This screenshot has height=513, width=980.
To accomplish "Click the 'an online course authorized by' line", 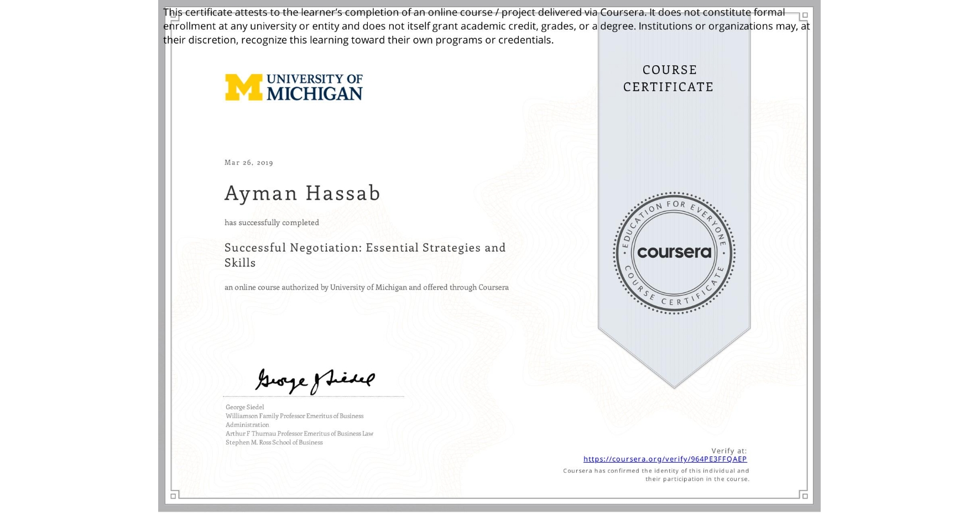I will (x=366, y=287).
